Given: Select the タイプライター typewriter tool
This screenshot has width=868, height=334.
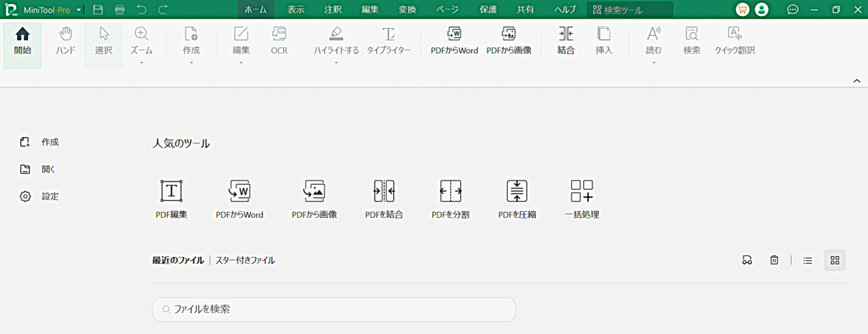Looking at the screenshot, I should [388, 42].
